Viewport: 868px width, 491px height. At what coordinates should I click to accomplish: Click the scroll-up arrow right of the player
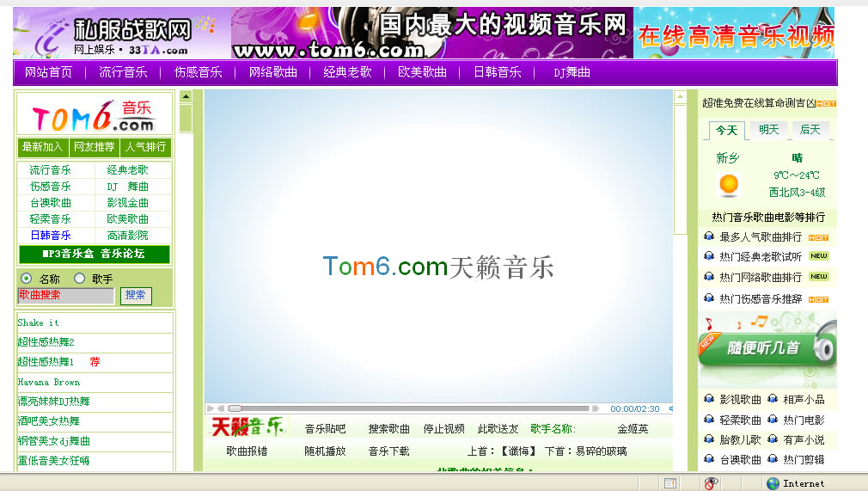[x=680, y=97]
